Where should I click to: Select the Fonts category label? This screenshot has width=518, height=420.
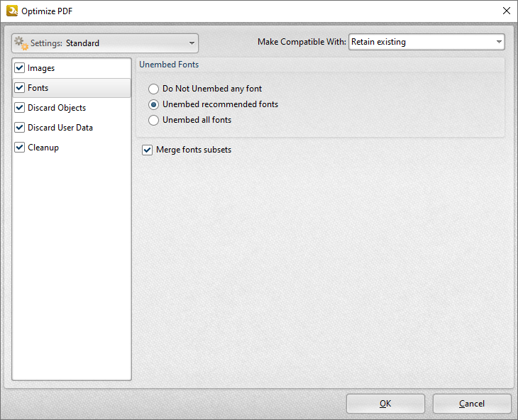coord(38,88)
